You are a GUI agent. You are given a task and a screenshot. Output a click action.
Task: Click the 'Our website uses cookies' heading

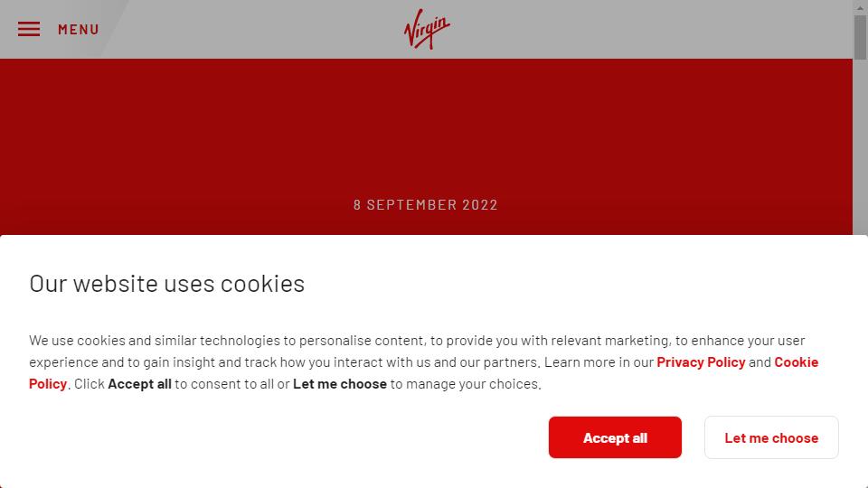point(167,283)
